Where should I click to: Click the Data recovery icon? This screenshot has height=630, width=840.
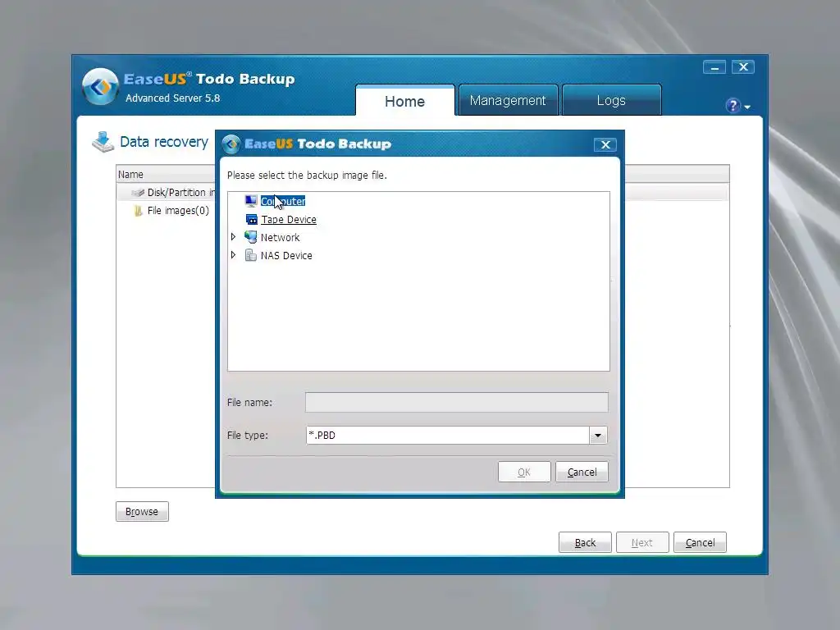pyautogui.click(x=103, y=142)
